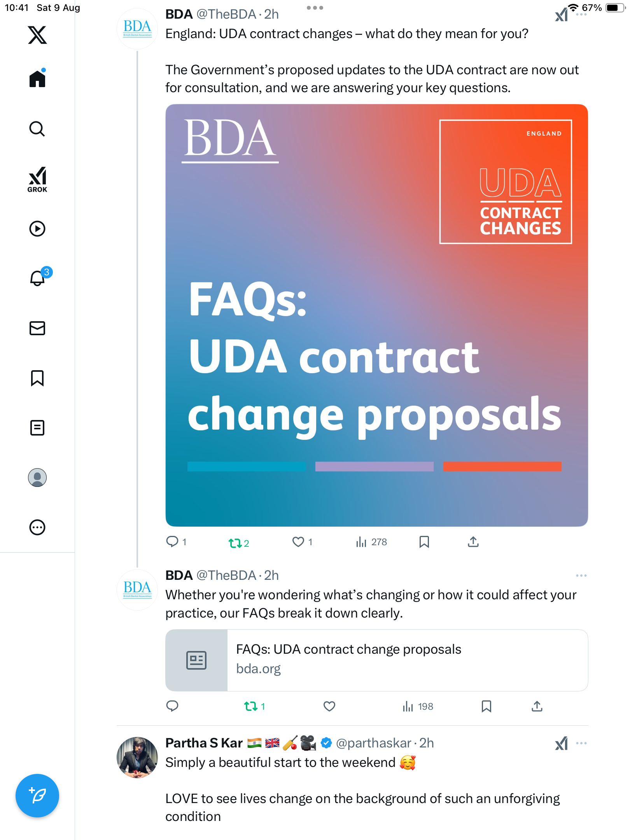Toggle repost on the first BDA tweet
The width and height of the screenshot is (630, 840).
pos(238,542)
